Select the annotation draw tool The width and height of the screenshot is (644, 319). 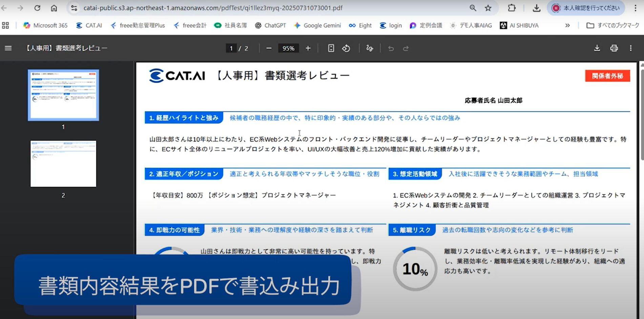(370, 48)
